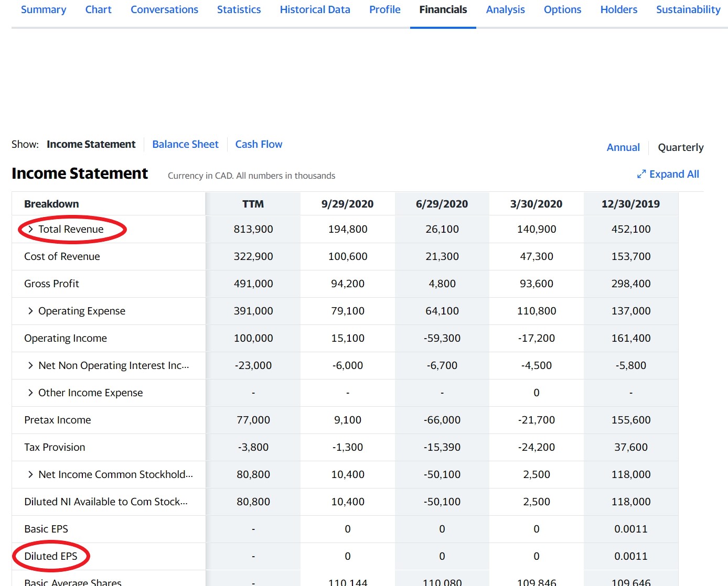Click the Analysis tab

pos(505,9)
